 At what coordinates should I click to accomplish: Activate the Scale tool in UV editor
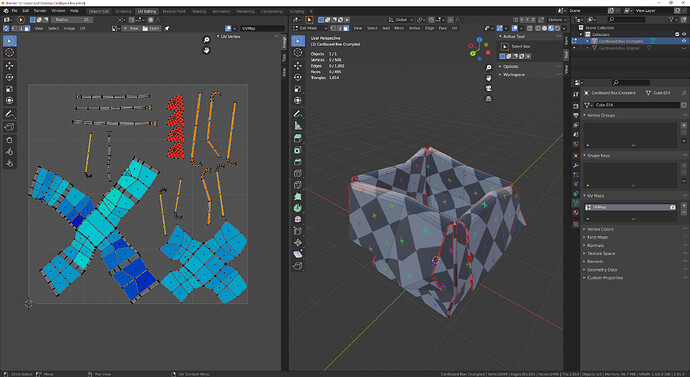[x=9, y=89]
